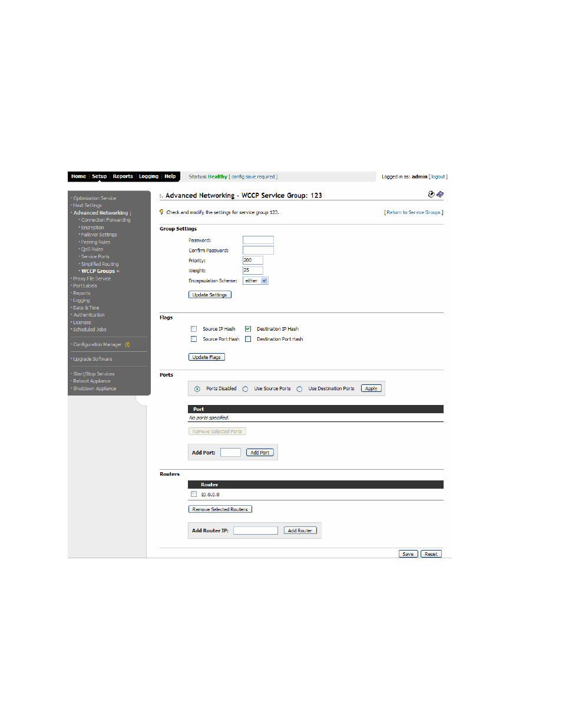Follow the Return to Service Groups link
The height and width of the screenshot is (728, 562).
tap(414, 212)
